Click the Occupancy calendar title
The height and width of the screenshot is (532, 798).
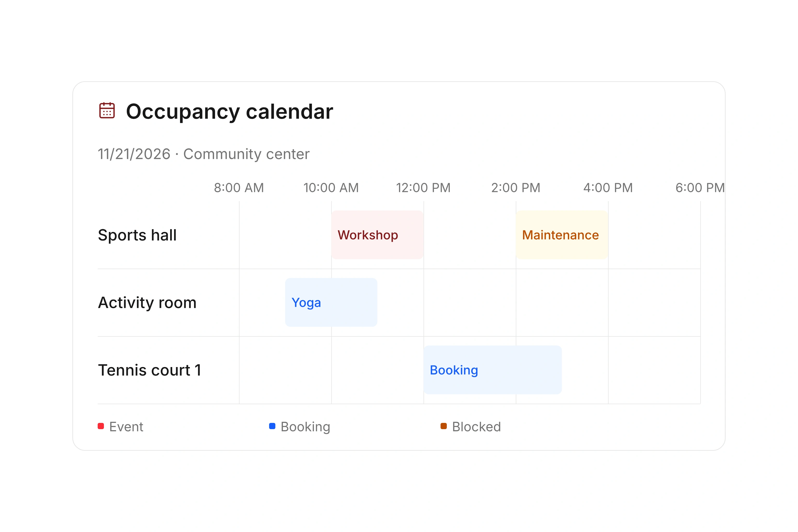230,112
